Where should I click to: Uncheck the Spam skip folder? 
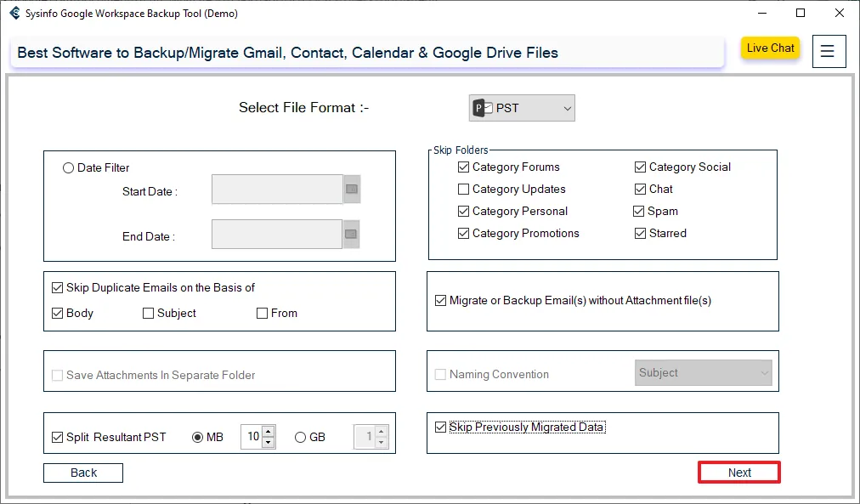click(x=639, y=212)
